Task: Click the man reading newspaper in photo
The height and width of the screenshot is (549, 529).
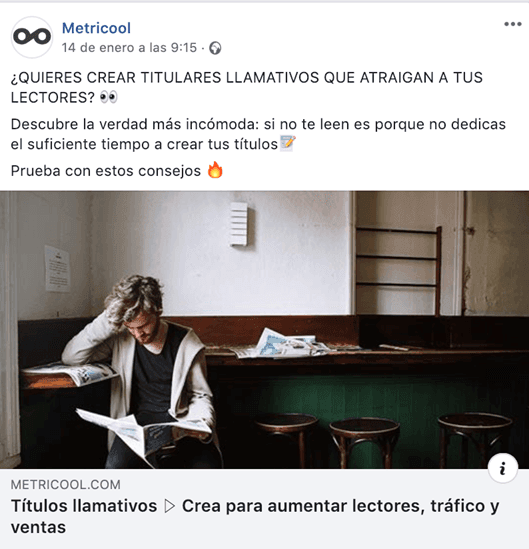Action: [x=144, y=371]
